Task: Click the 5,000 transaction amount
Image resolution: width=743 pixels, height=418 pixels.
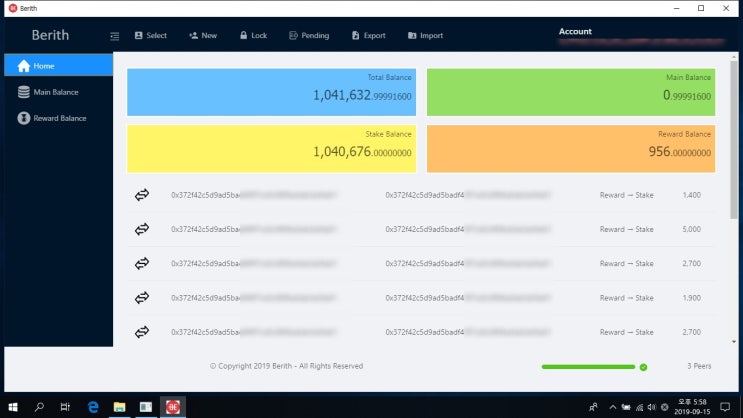Action: tap(692, 229)
